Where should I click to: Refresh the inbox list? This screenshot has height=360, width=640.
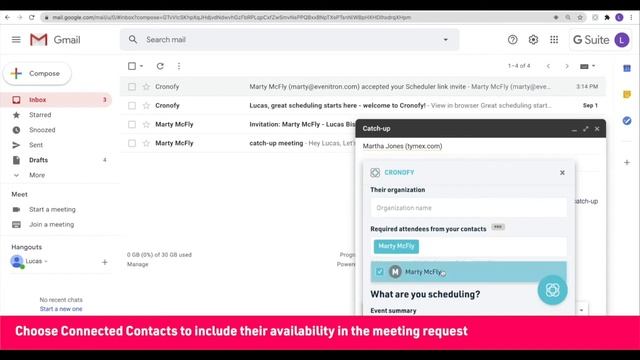pyautogui.click(x=160, y=66)
